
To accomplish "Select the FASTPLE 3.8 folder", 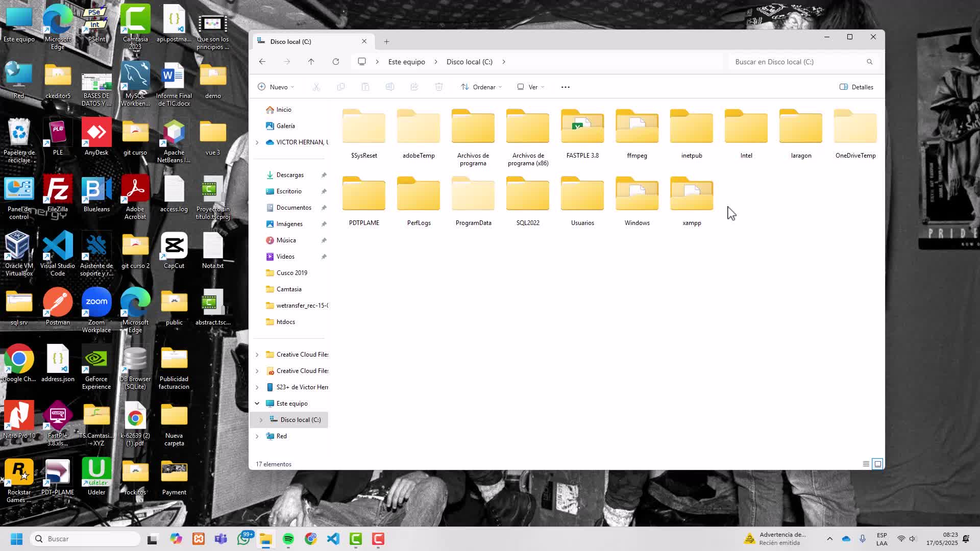I will 582,134.
